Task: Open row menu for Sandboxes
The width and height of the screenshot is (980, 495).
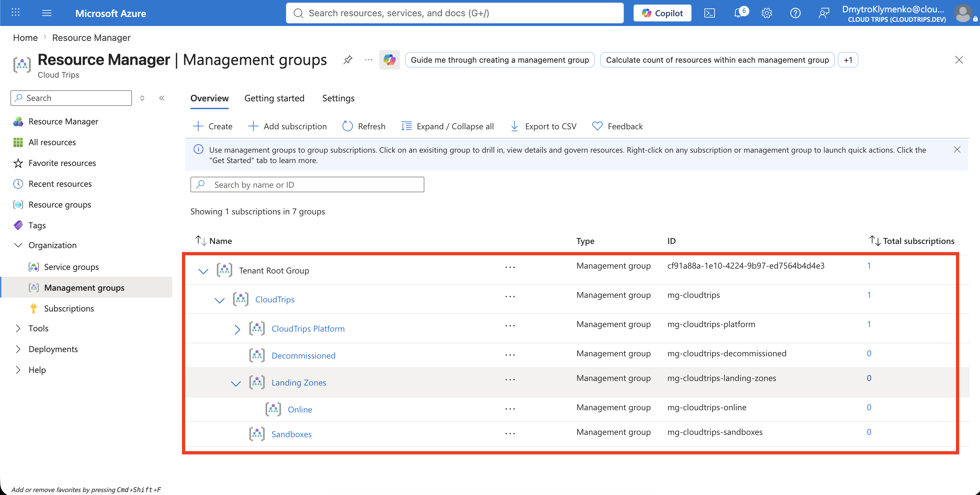Action: [510, 433]
